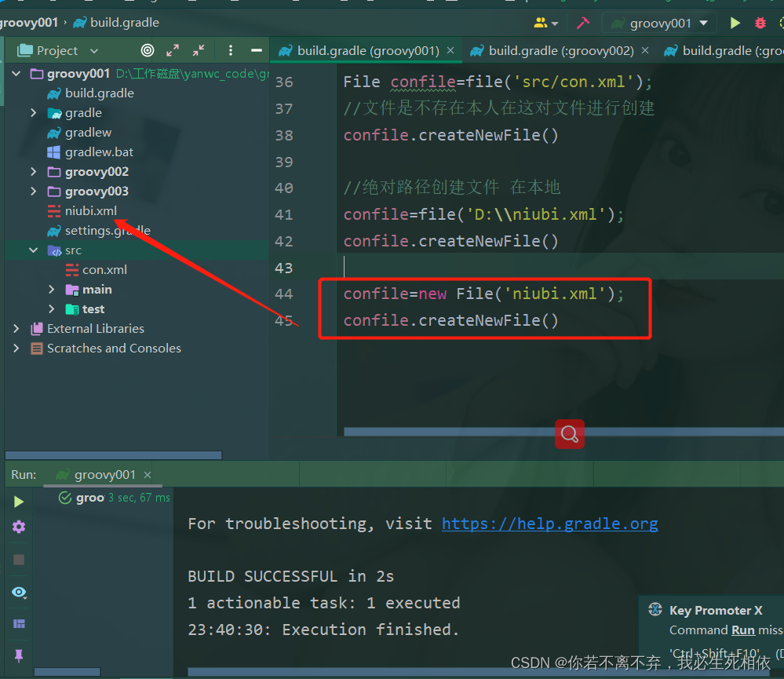
Task: Rerun groovy001 from the Run panel
Action: tap(18, 502)
